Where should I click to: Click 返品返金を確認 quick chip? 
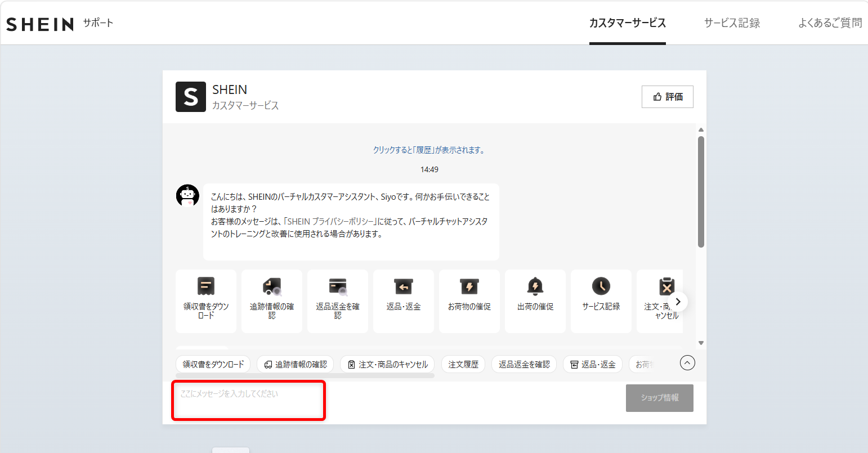[524, 364]
